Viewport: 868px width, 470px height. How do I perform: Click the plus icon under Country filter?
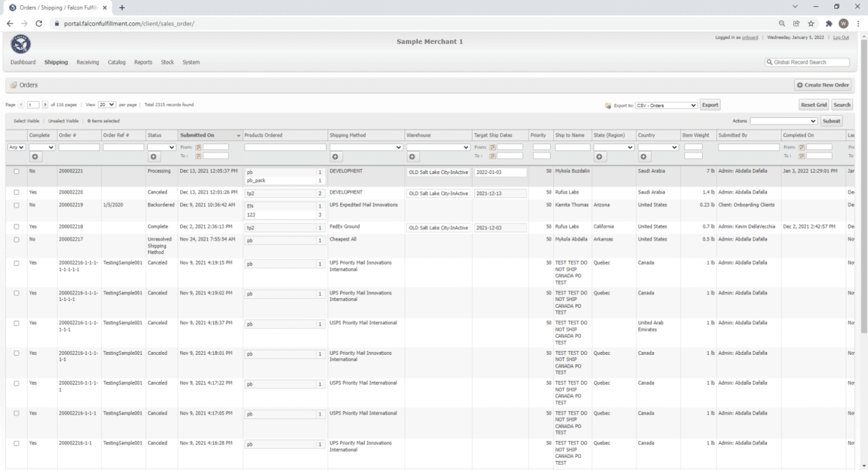coord(643,157)
